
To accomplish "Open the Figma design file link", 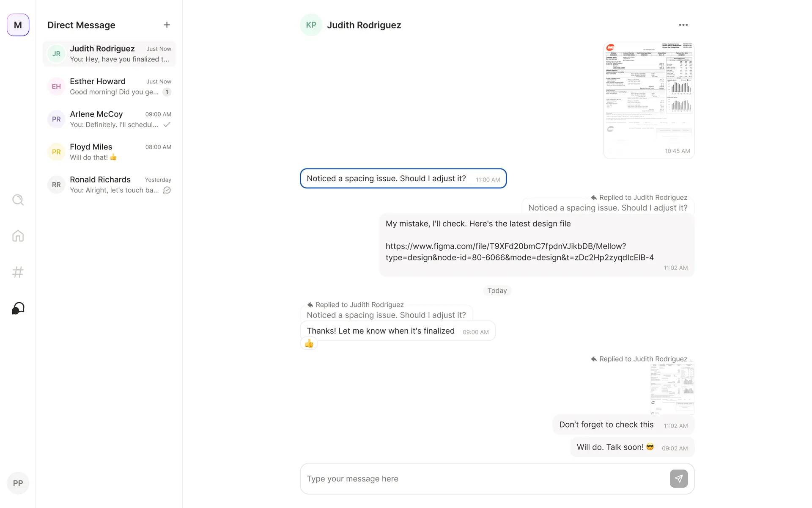I will pyautogui.click(x=519, y=252).
